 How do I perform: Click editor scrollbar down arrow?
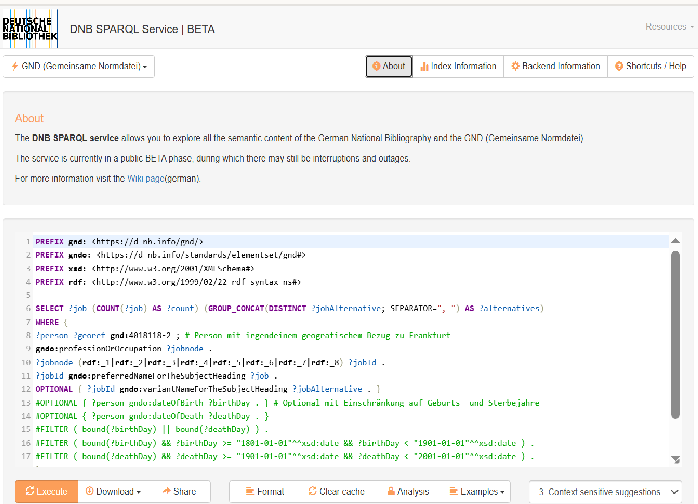pos(675,459)
